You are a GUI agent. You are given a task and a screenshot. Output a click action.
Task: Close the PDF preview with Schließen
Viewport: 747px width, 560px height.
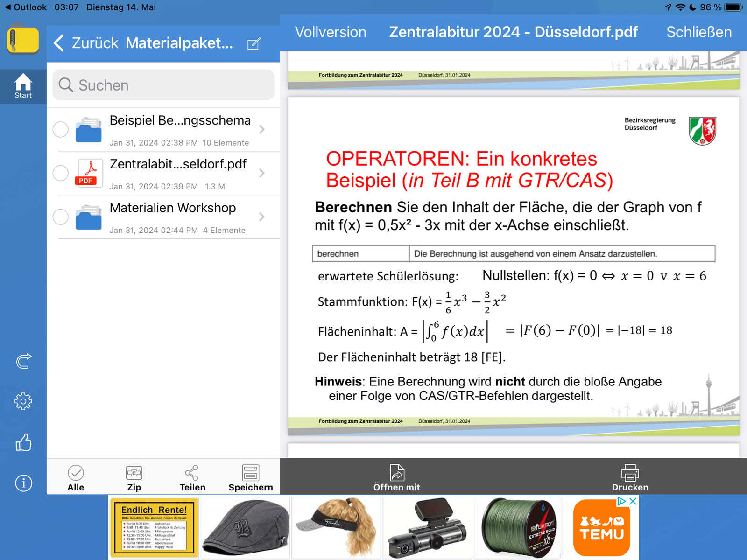[x=698, y=32]
